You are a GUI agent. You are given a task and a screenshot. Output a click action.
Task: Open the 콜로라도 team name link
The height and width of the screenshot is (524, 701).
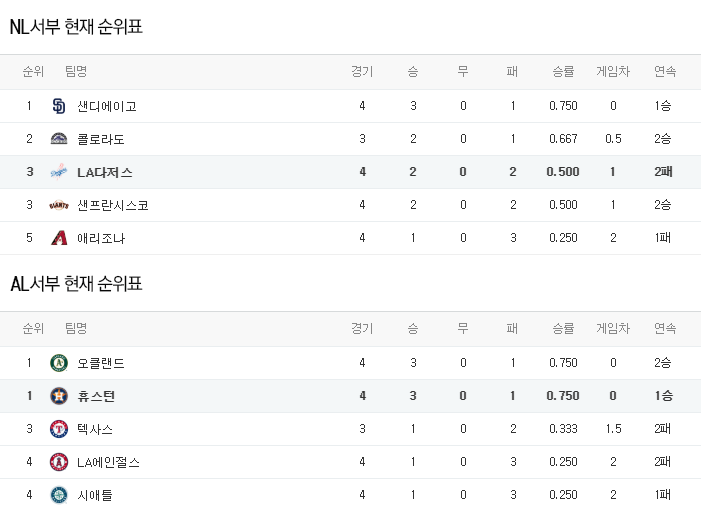pos(101,139)
